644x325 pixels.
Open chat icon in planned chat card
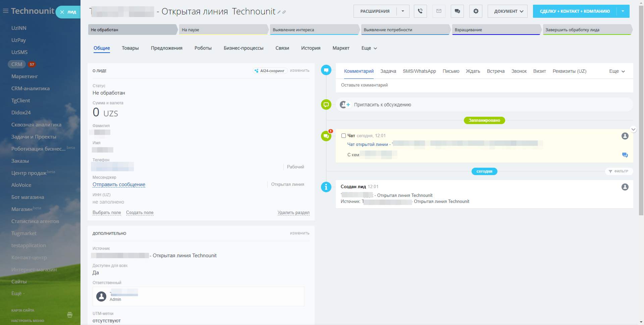tap(625, 155)
